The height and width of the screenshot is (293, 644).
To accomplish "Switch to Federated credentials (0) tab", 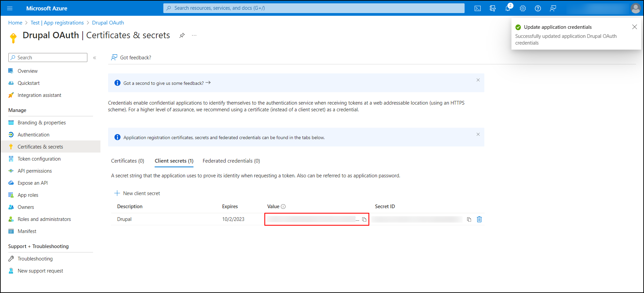I will click(x=231, y=161).
